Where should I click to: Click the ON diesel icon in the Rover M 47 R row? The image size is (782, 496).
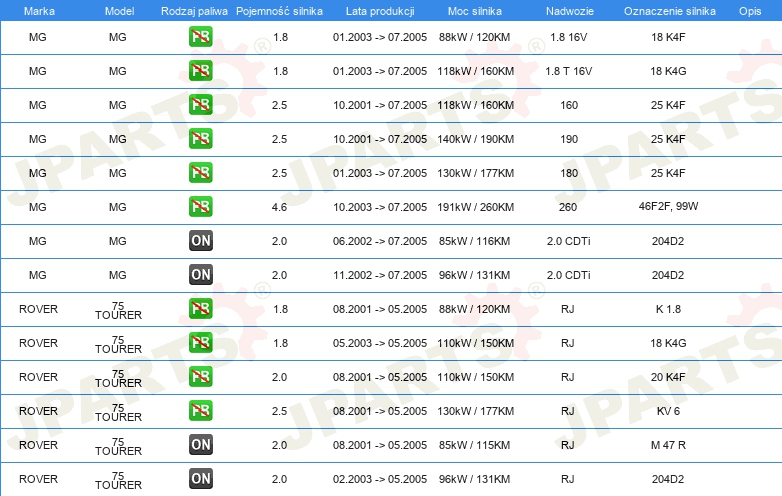(x=200, y=445)
